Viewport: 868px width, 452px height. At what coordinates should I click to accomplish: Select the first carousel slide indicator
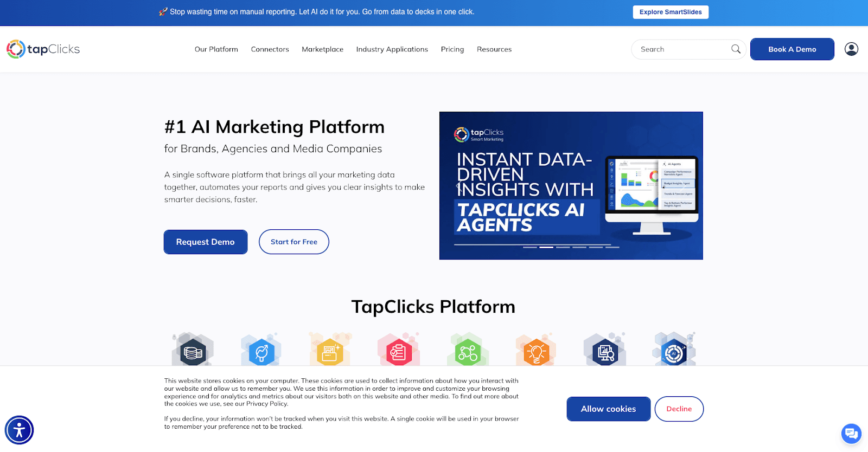tap(530, 247)
